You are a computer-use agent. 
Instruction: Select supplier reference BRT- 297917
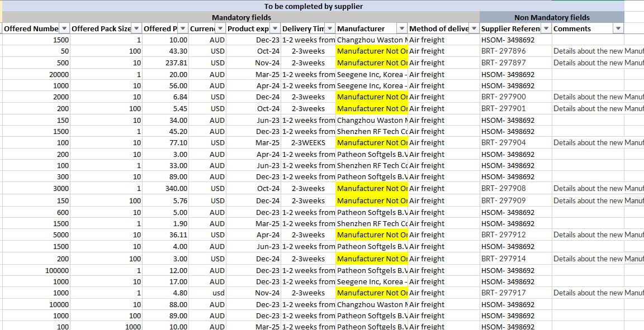515,293
